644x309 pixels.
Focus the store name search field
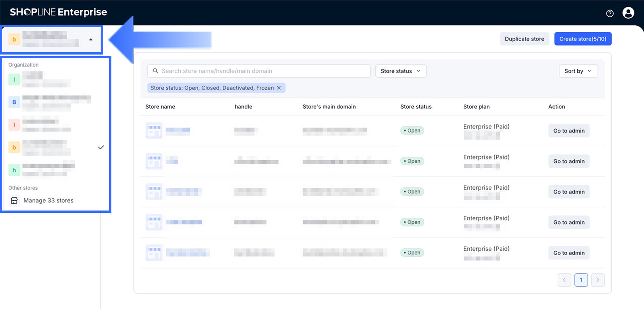tap(261, 71)
